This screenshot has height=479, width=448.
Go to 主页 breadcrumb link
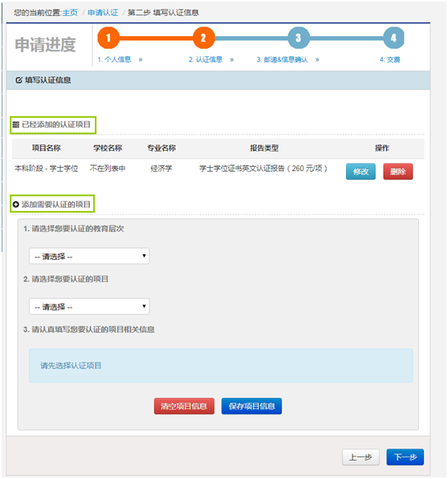tap(70, 13)
